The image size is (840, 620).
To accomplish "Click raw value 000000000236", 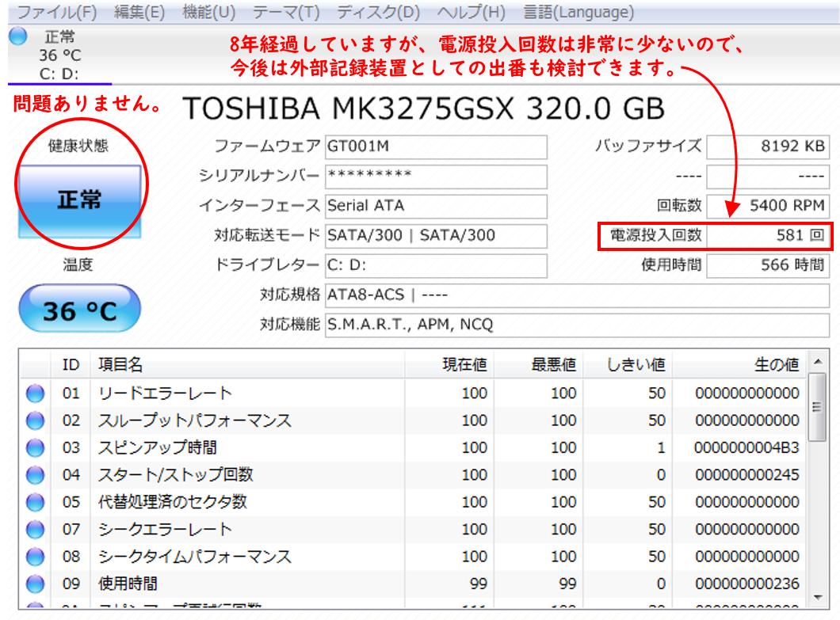I will coord(746,584).
